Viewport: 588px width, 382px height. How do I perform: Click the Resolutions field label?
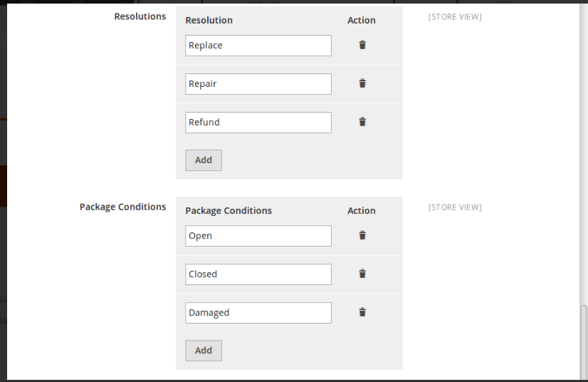tap(140, 16)
